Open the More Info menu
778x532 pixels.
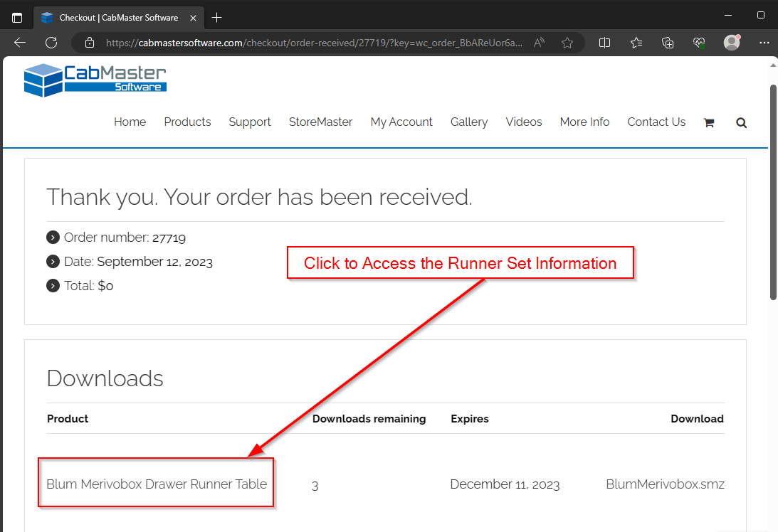[x=584, y=122]
